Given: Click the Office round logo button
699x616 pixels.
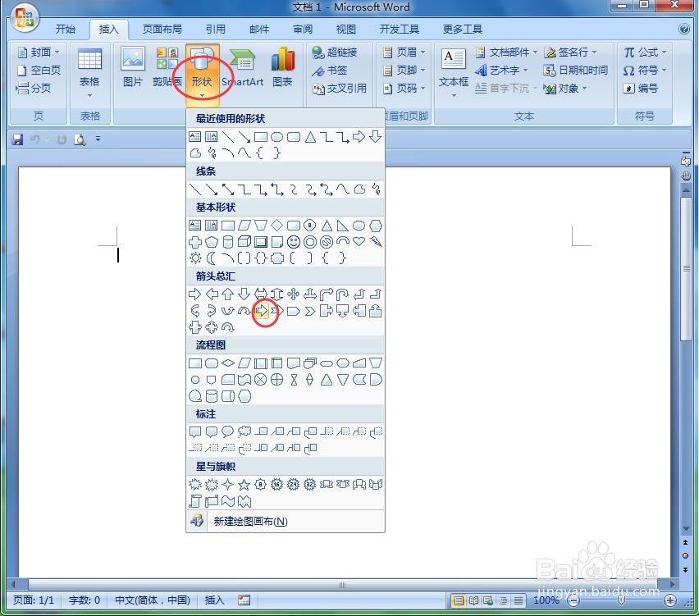Looking at the screenshot, I should click(25, 18).
